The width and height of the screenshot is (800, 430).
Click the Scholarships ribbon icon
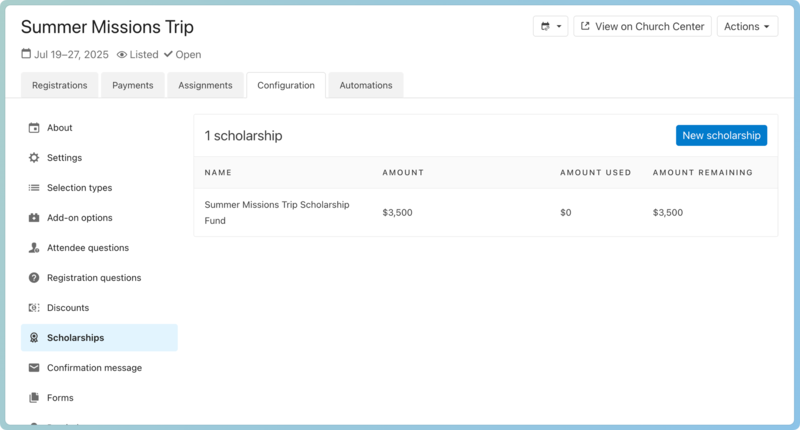pyautogui.click(x=34, y=338)
